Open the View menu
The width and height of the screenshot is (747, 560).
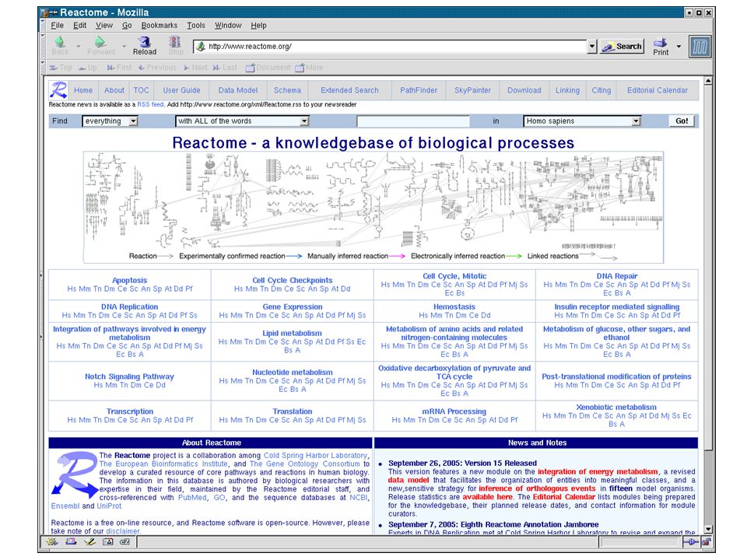pyautogui.click(x=103, y=25)
